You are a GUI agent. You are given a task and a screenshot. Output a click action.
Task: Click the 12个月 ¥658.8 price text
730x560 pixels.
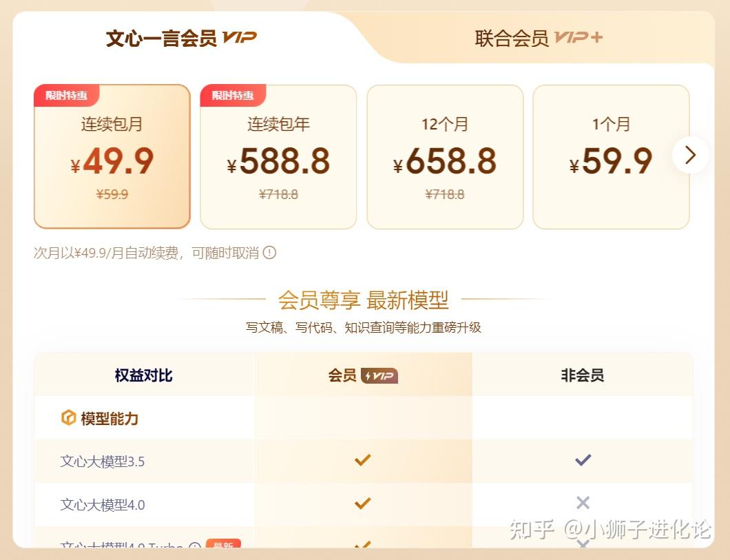pyautogui.click(x=445, y=161)
